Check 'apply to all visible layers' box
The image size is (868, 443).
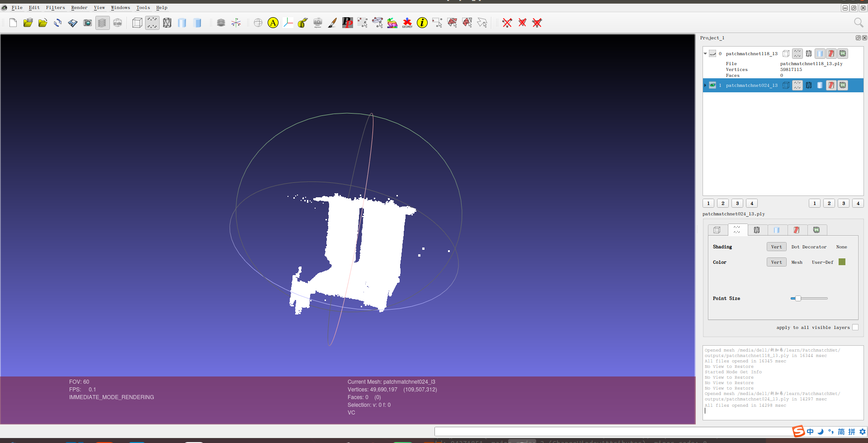(855, 327)
